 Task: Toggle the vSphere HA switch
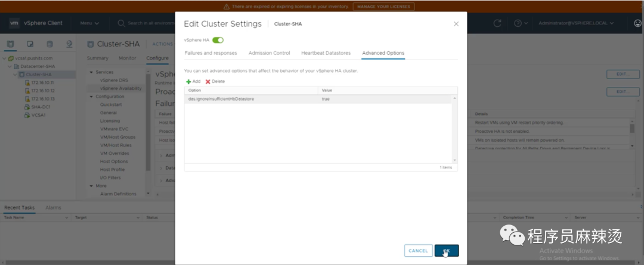coord(218,40)
